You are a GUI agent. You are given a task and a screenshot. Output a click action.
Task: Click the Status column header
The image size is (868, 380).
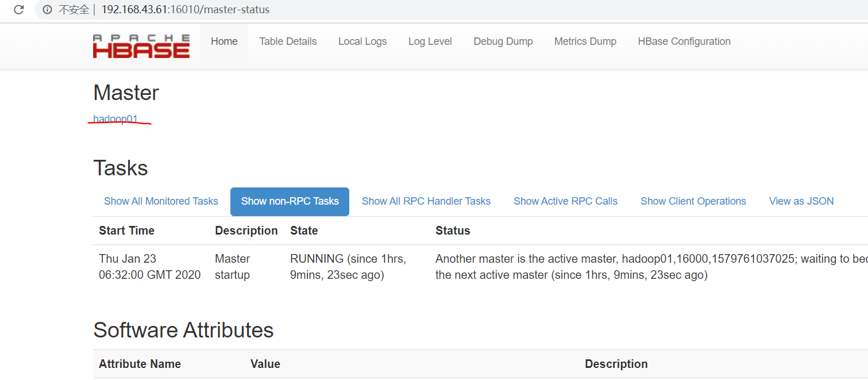453,231
